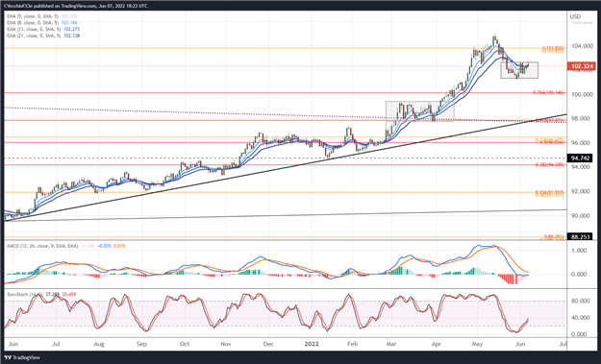Click the Mar label on the time axis
This screenshot has width=601, height=364.
click(x=391, y=344)
